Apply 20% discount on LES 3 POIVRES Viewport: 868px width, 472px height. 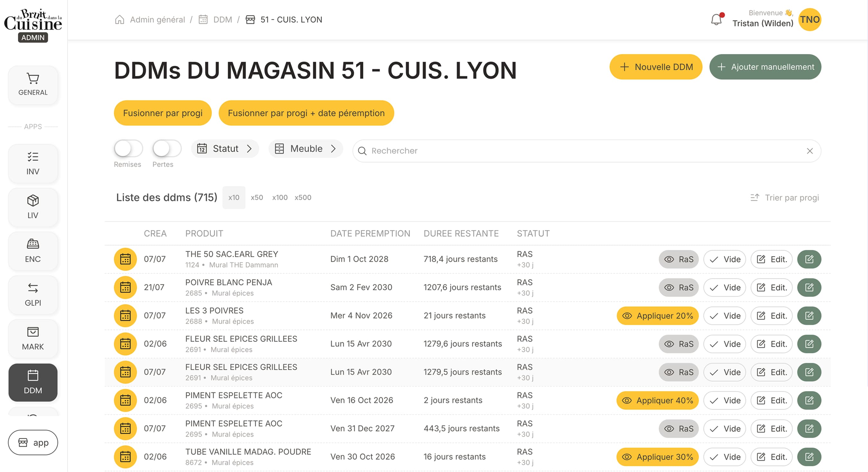click(657, 316)
